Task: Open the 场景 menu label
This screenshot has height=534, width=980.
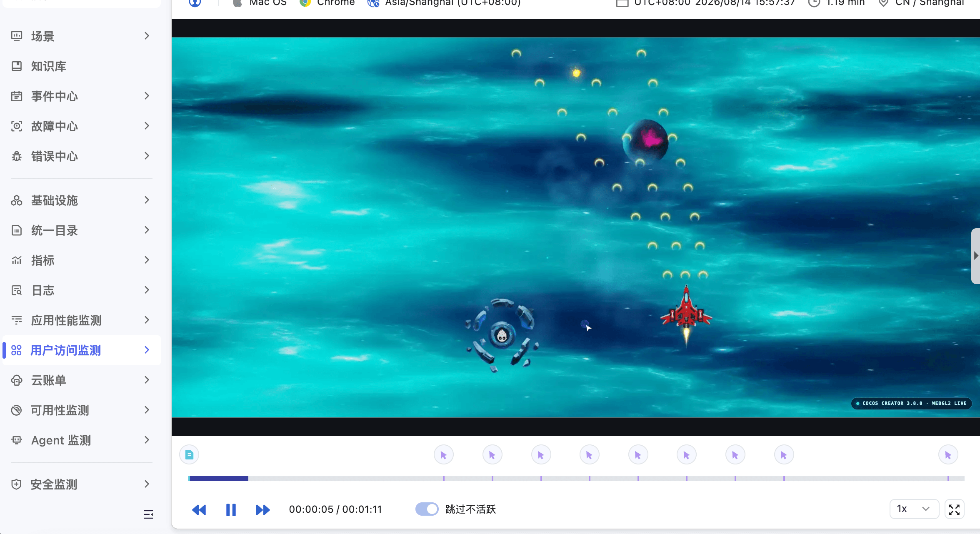Action: [43, 36]
